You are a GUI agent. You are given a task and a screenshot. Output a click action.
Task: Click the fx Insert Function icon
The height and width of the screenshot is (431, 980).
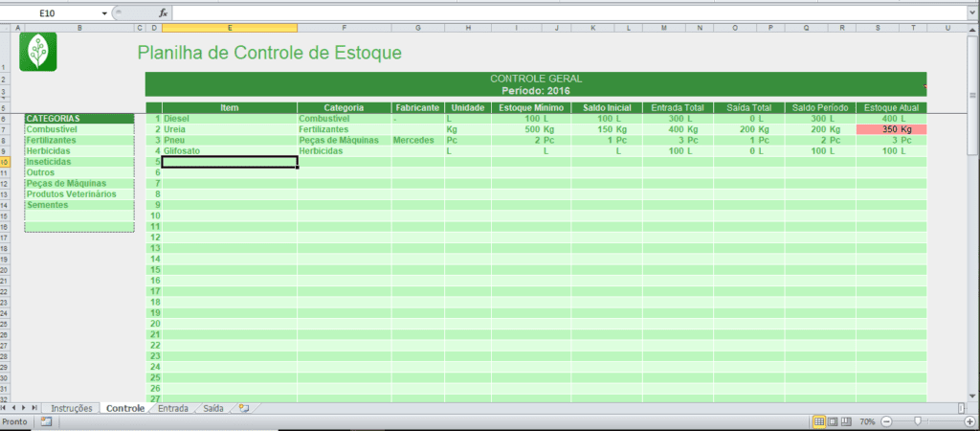click(163, 12)
